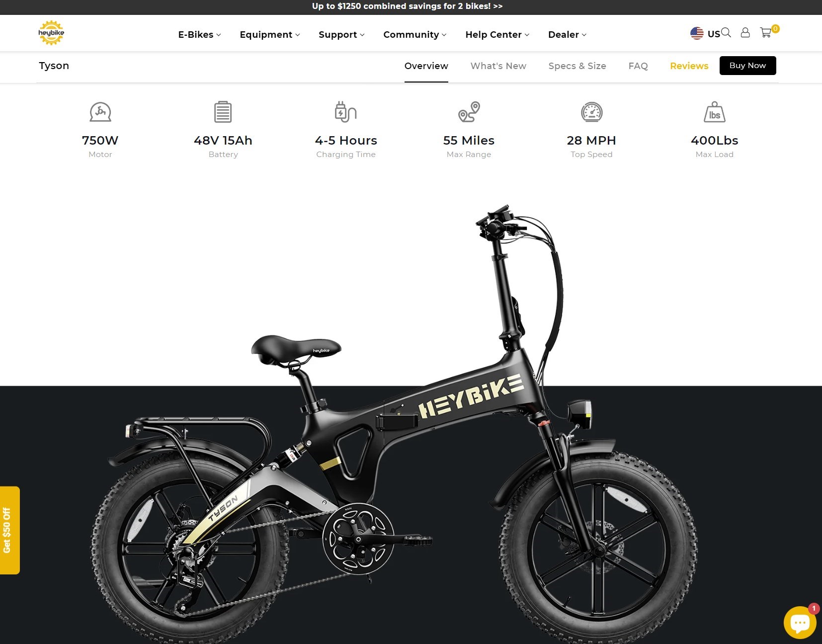Click the cart item count badge
Viewport: 822px width, 644px height.
[775, 28]
